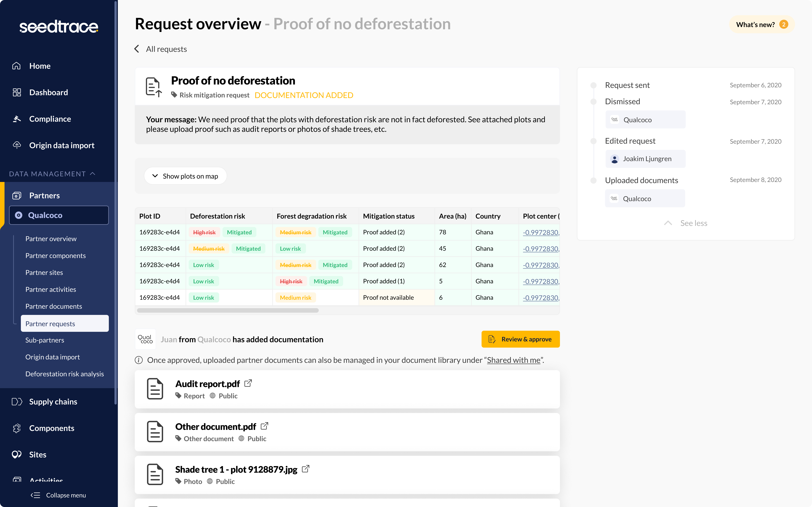
Task: Open Audit report.pdf via its external link icon
Action: (248, 383)
